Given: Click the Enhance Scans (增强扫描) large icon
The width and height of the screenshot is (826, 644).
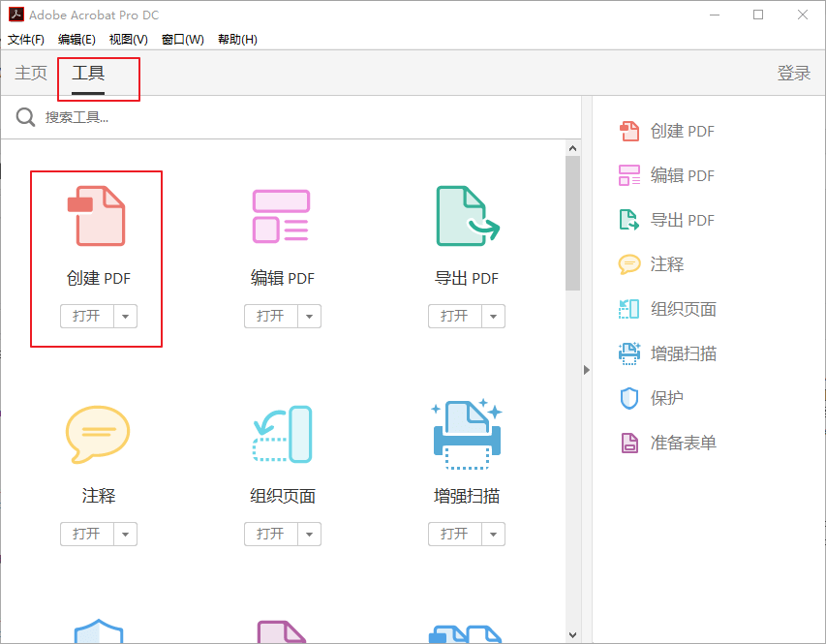Looking at the screenshot, I should [x=467, y=434].
